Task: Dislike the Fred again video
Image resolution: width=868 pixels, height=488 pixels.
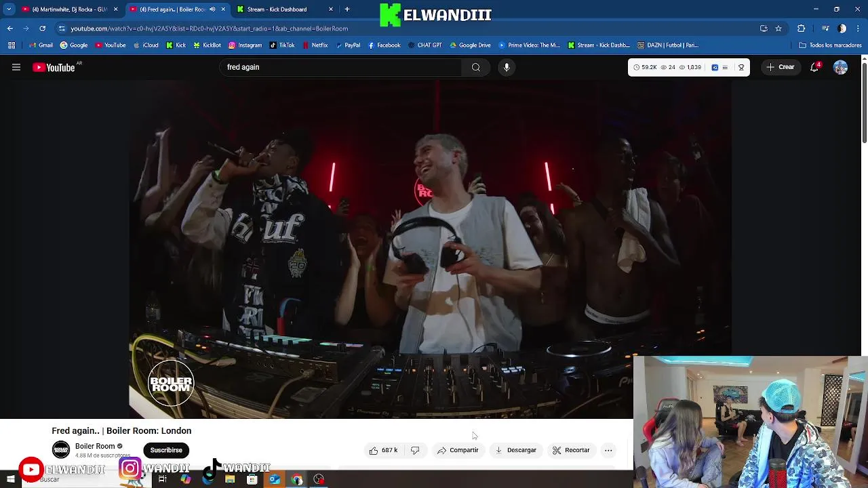Action: coord(415,450)
